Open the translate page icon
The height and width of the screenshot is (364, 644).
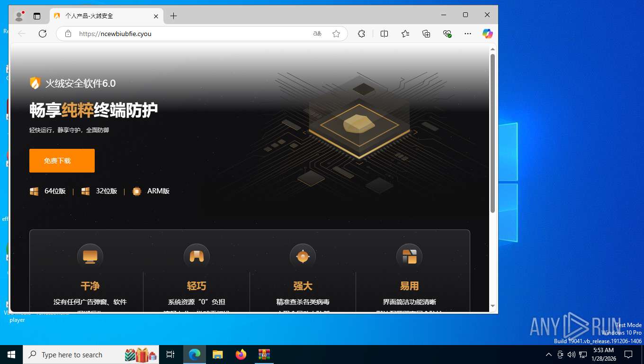tap(317, 34)
